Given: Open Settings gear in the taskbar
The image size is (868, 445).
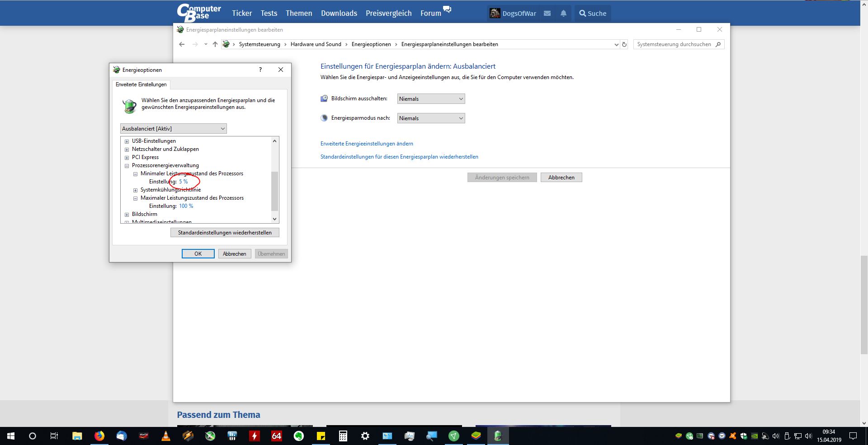Looking at the screenshot, I should [365, 436].
